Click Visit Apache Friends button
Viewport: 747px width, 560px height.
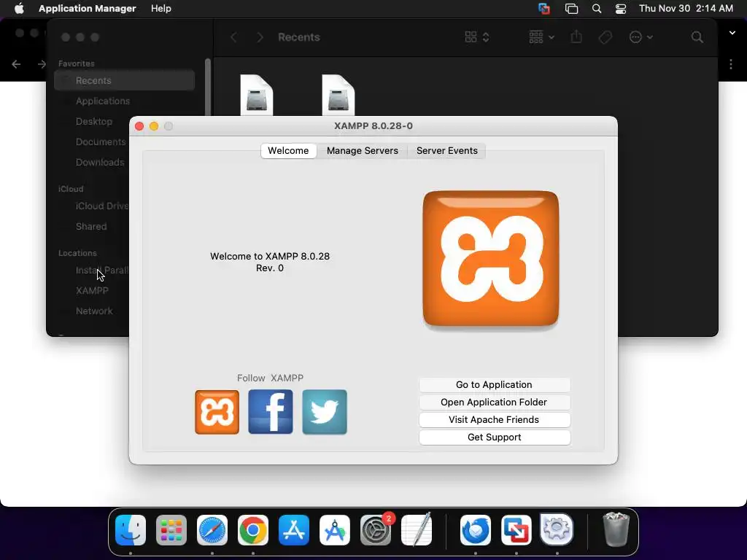[494, 420]
